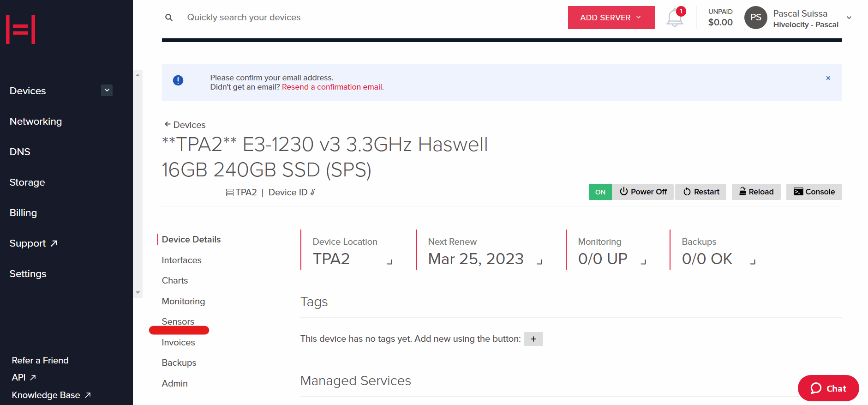Click the Managed Services heading

pyautogui.click(x=355, y=381)
